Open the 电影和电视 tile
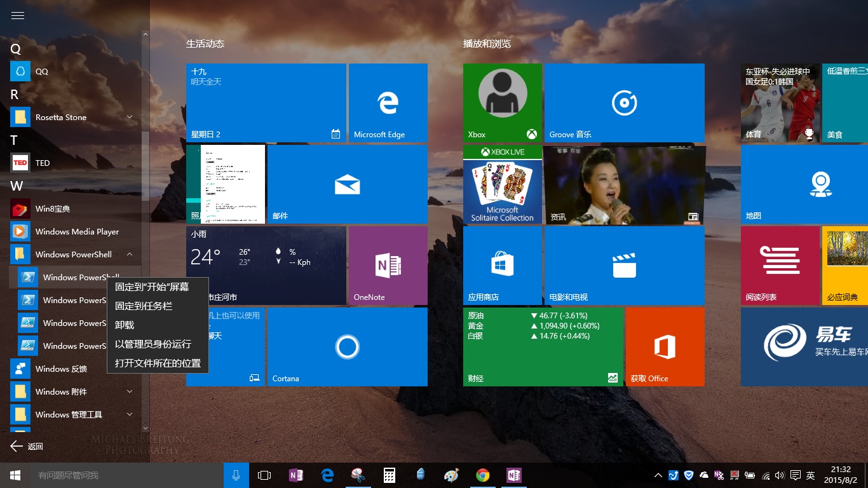The image size is (868, 488). pyautogui.click(x=625, y=266)
